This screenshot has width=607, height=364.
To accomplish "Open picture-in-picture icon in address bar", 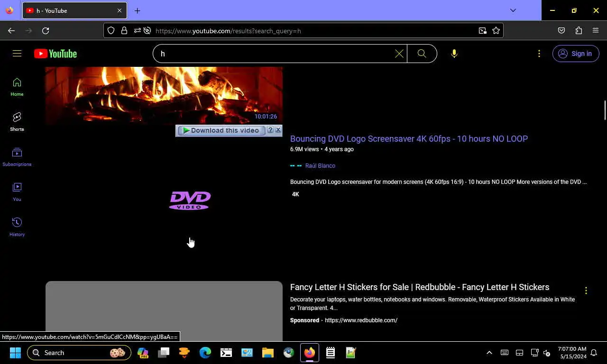I will pyautogui.click(x=482, y=31).
